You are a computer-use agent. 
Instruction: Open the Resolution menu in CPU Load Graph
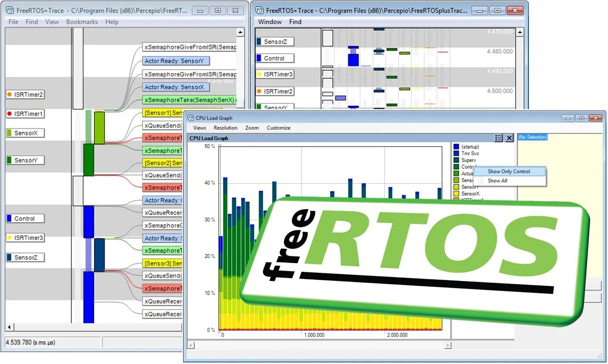(225, 128)
